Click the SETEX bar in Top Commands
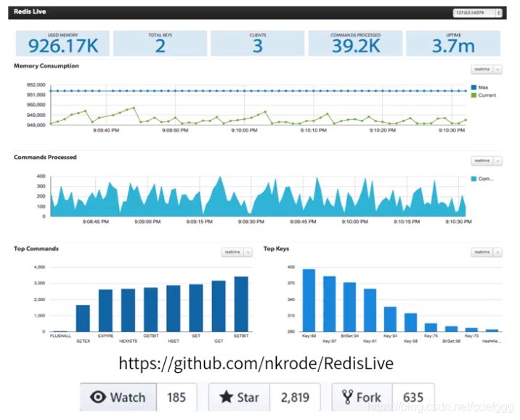The width and height of the screenshot is (520, 420). coord(83,318)
